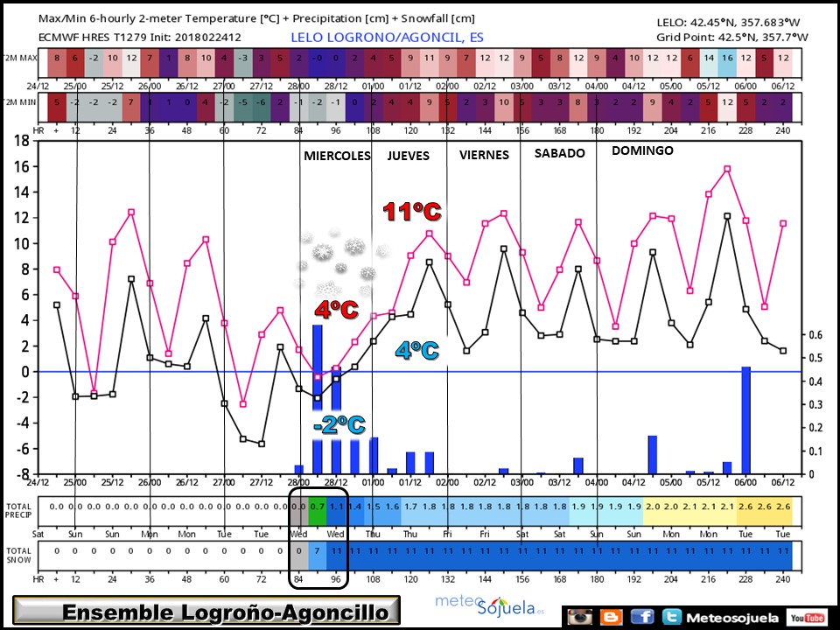Select the Max/Min 6-hourly chart title
The width and height of the screenshot is (840, 630).
(x=256, y=18)
